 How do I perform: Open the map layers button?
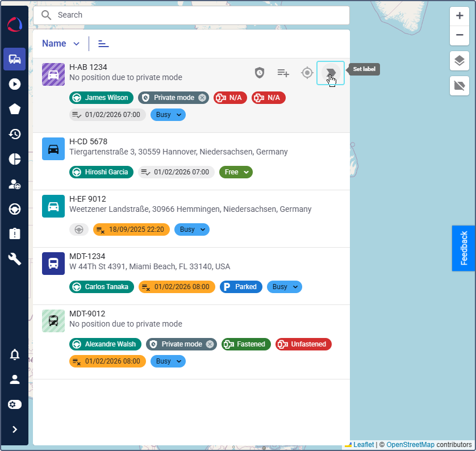(x=460, y=61)
